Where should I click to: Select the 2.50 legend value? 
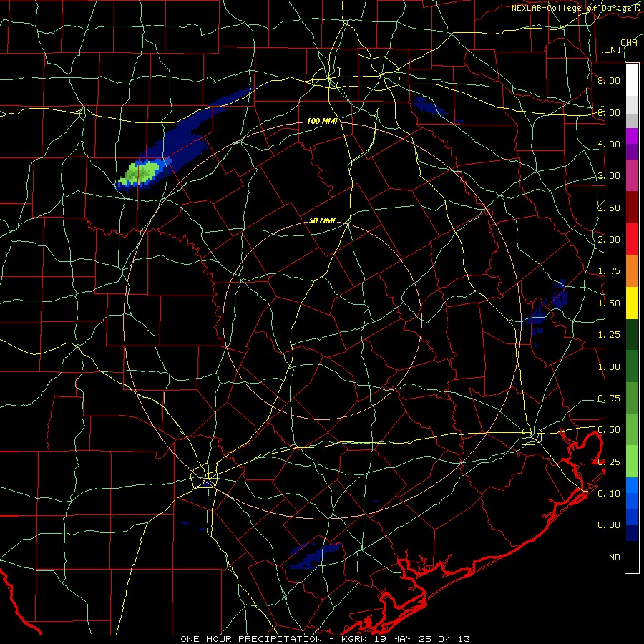pyautogui.click(x=609, y=208)
